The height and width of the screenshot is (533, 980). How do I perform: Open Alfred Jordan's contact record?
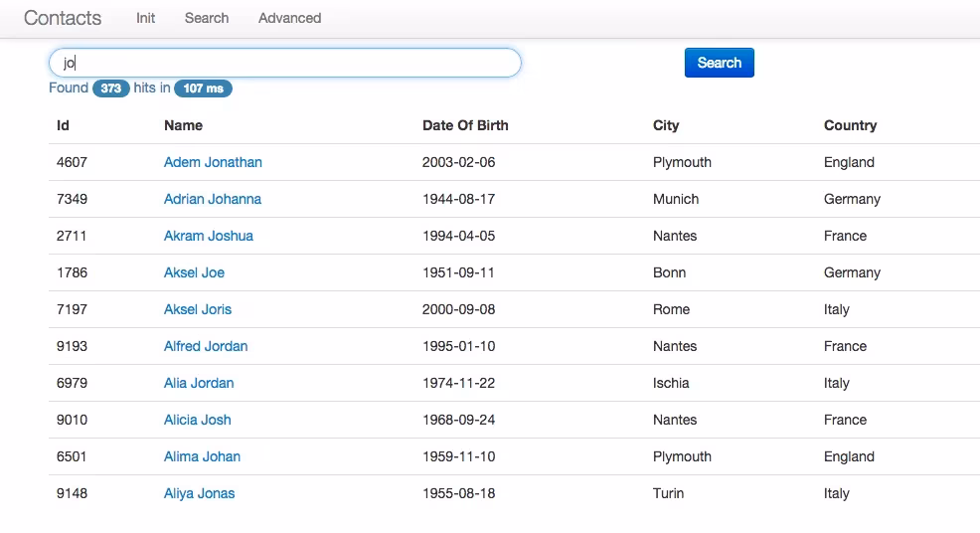coord(206,346)
